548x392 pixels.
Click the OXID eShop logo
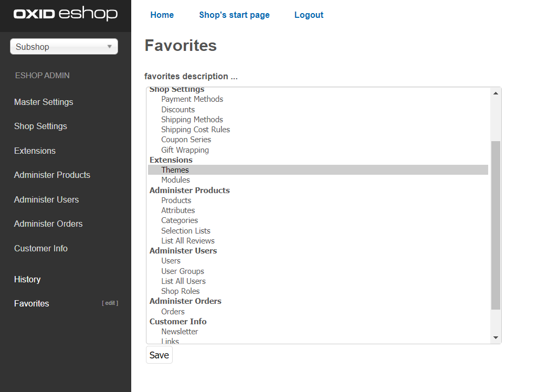click(x=65, y=14)
